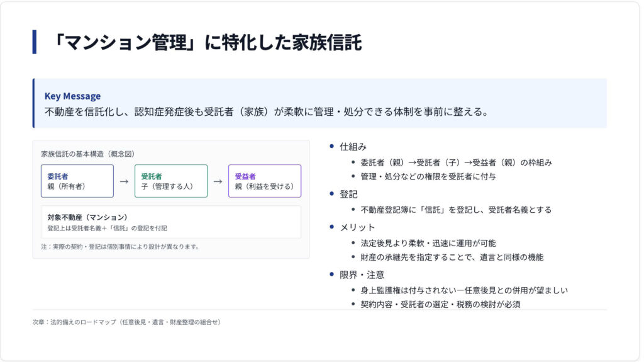This screenshot has width=644, height=362.
Task: Click the green 受託者 box
Action: coord(170,181)
